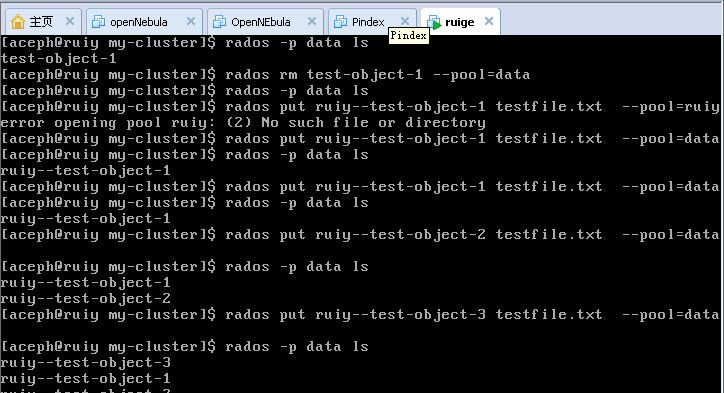Click the put command with --pool=ruiy

(x=472, y=107)
